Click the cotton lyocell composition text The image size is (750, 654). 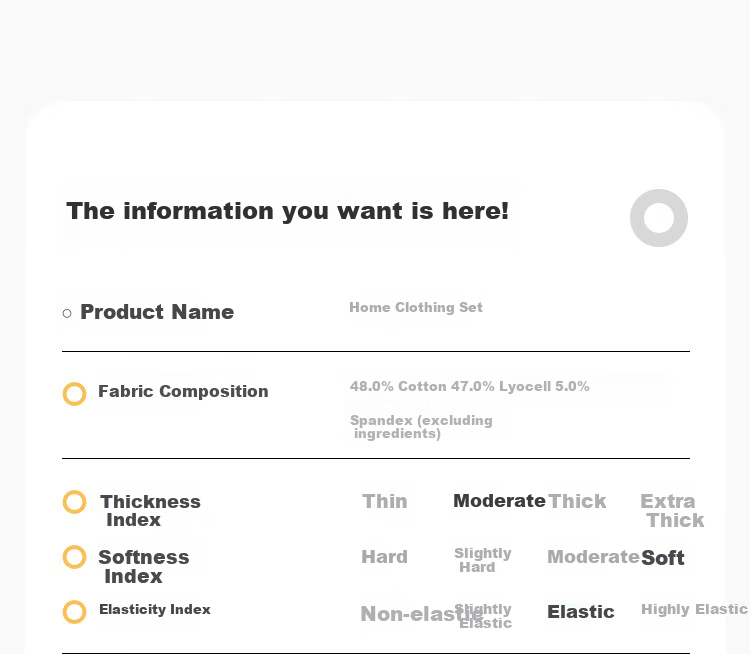469,410
